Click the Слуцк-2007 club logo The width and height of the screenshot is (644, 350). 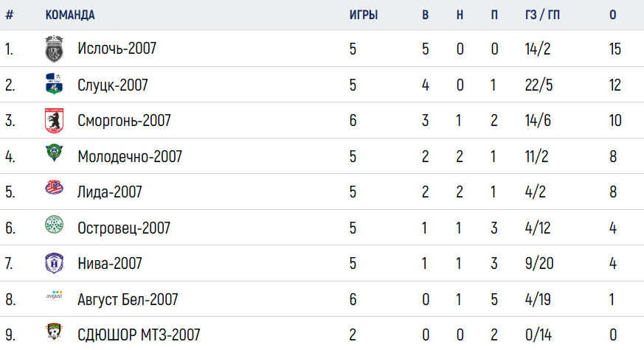pyautogui.click(x=54, y=84)
